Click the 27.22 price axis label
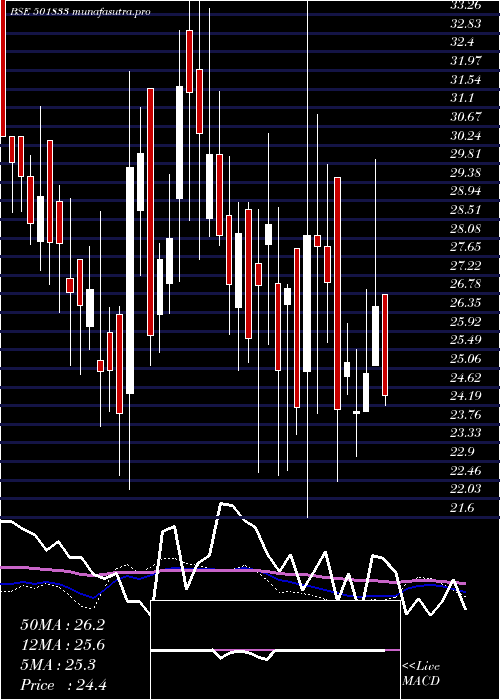The height and width of the screenshot is (700, 500). 466,266
